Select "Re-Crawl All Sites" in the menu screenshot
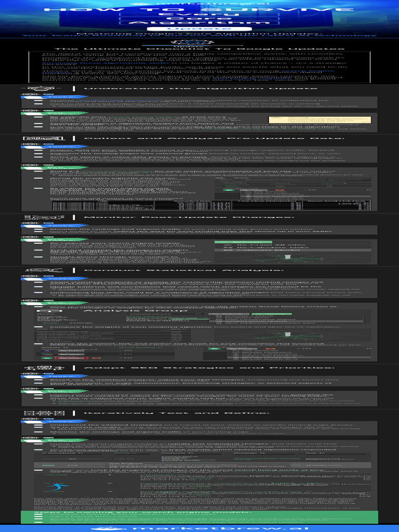The height and width of the screenshot is (532, 399). (x=271, y=245)
